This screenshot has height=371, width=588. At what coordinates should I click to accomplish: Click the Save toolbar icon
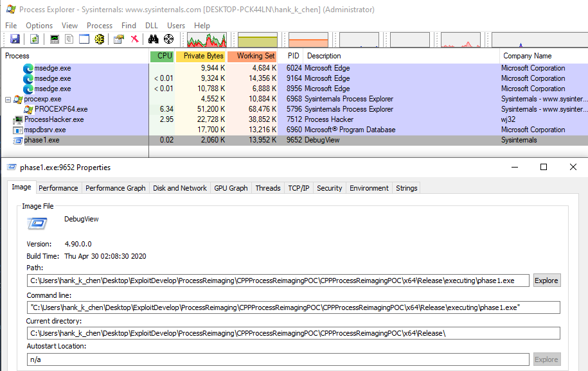pyautogui.click(x=15, y=39)
